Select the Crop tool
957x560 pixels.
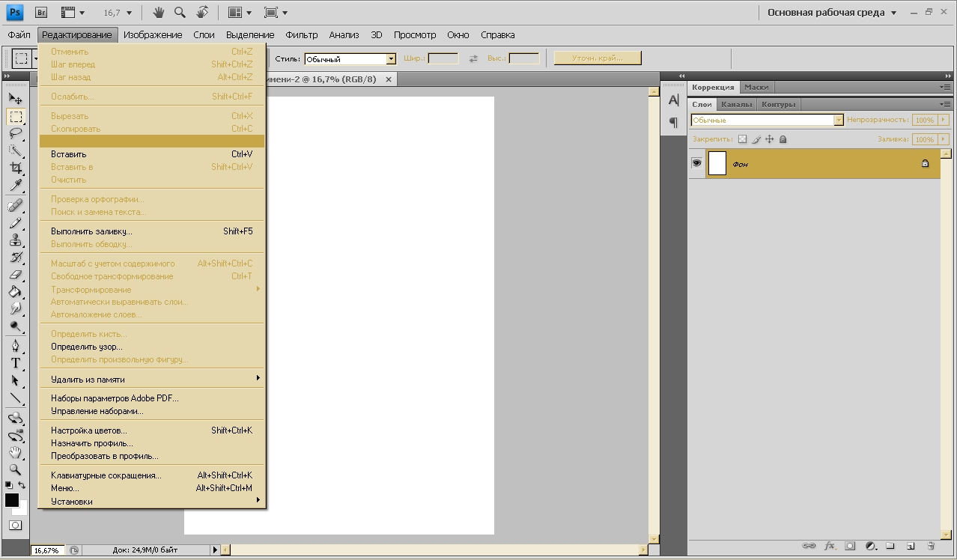15,168
